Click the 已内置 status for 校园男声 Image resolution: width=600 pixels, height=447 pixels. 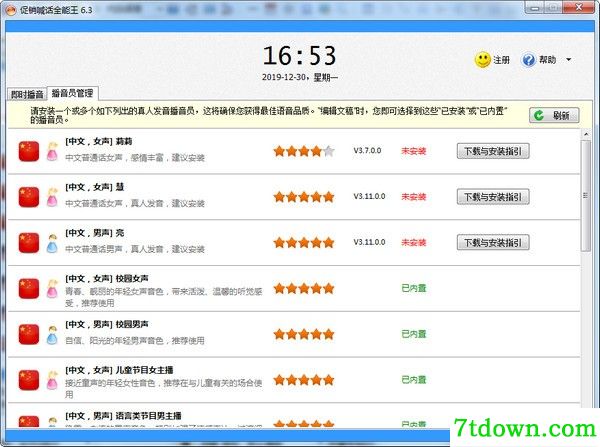414,334
